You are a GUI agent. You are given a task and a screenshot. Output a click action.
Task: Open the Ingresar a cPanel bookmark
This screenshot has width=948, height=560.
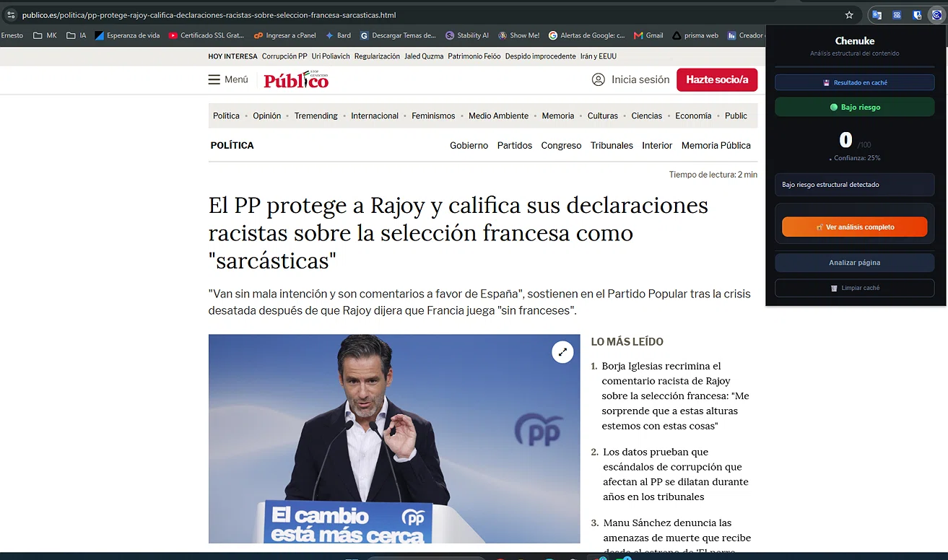[x=284, y=35]
